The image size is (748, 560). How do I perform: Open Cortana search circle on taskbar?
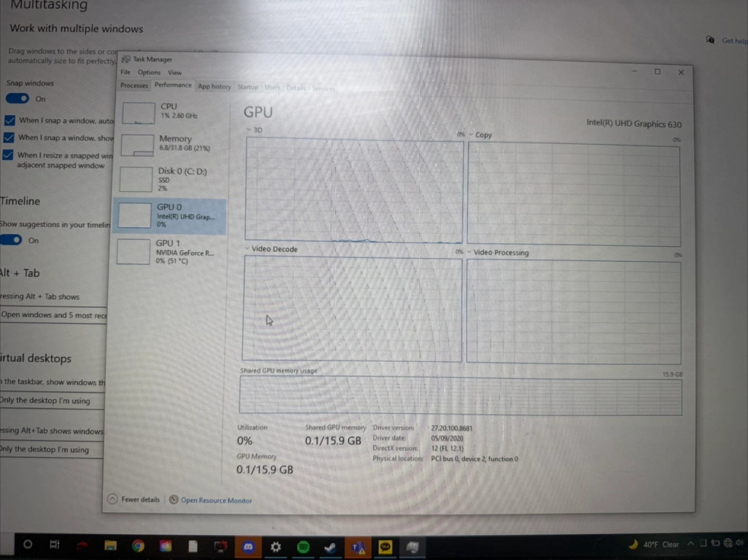[x=28, y=544]
